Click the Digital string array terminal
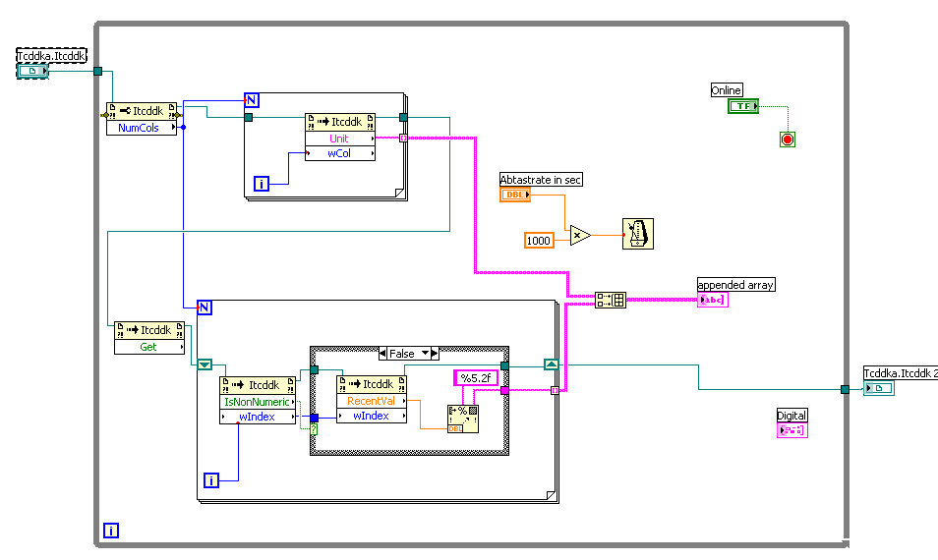 (x=792, y=429)
